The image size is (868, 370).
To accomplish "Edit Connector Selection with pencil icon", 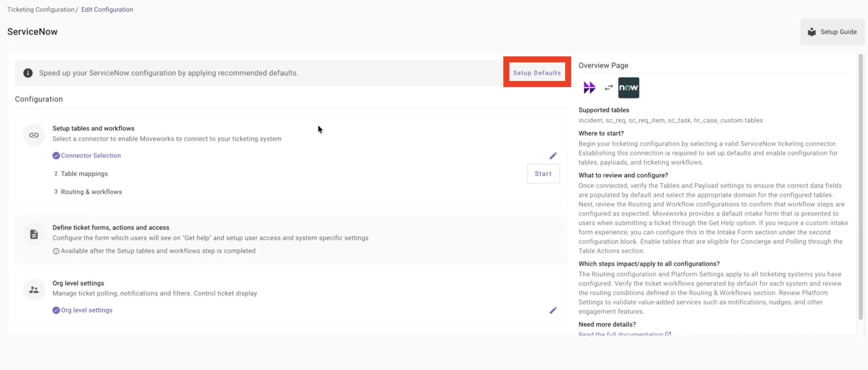I will (553, 156).
